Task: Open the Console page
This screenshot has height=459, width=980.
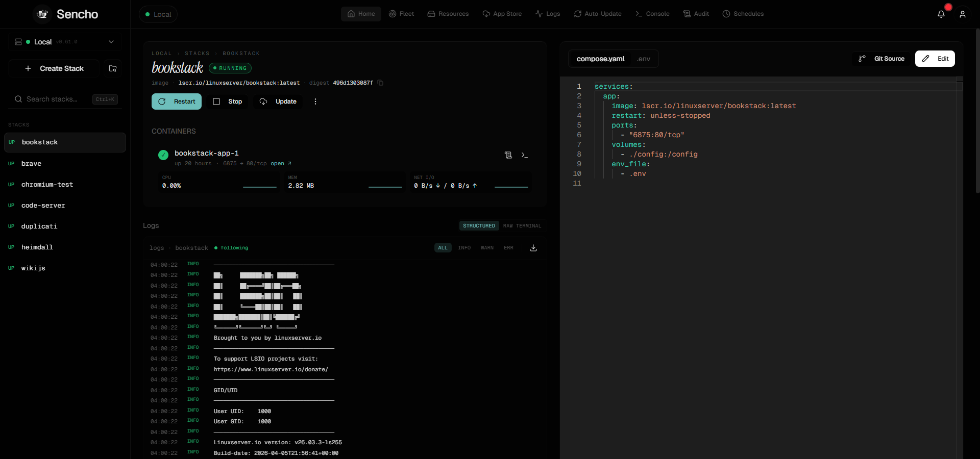Action: point(652,14)
